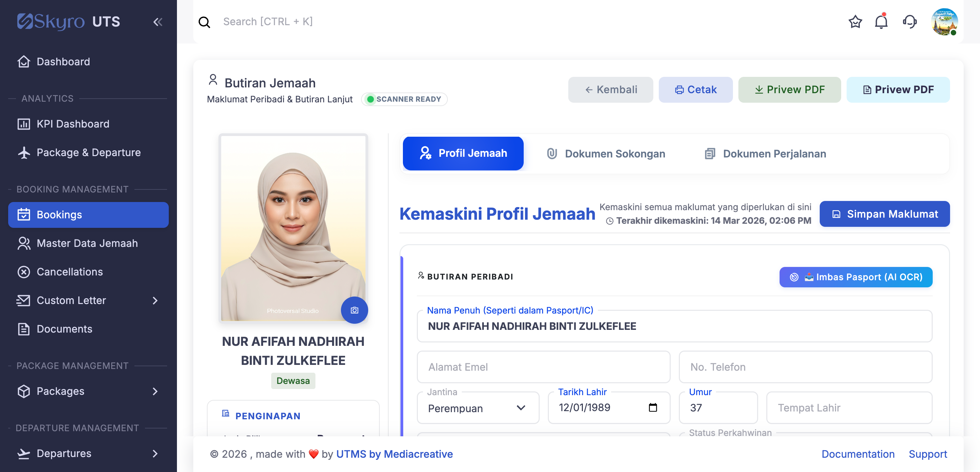This screenshot has width=980, height=472.
Task: Click the jemaah portrait photo
Action: click(293, 228)
